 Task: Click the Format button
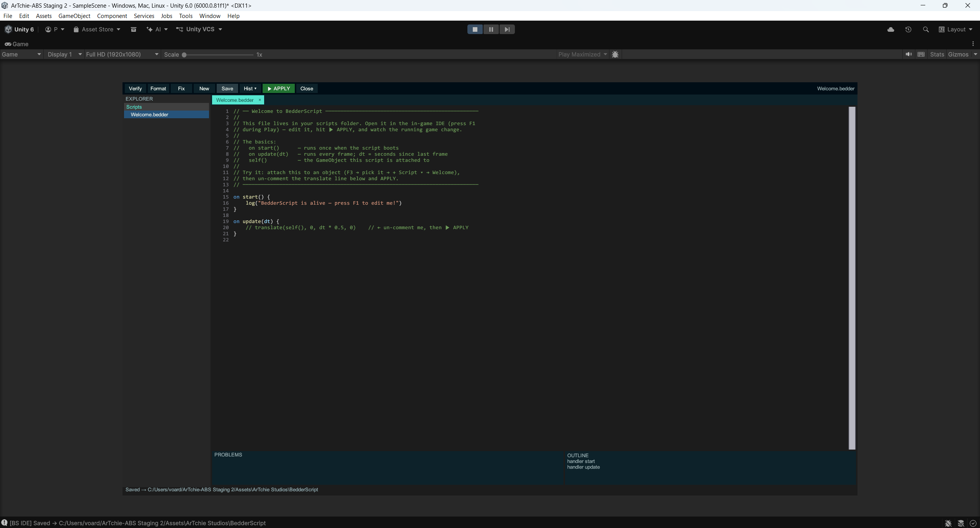click(158, 88)
